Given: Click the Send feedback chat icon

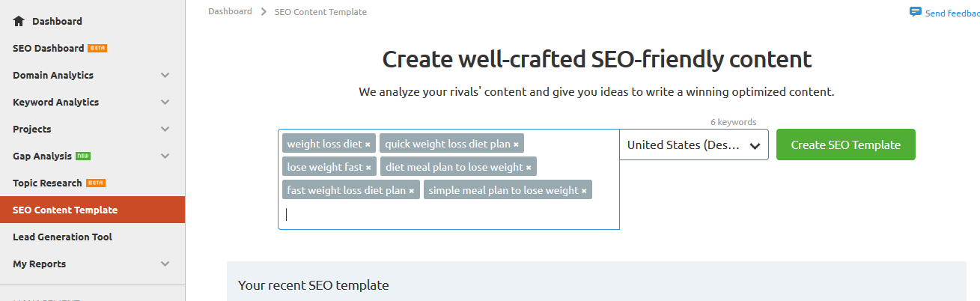Looking at the screenshot, I should pos(915,12).
